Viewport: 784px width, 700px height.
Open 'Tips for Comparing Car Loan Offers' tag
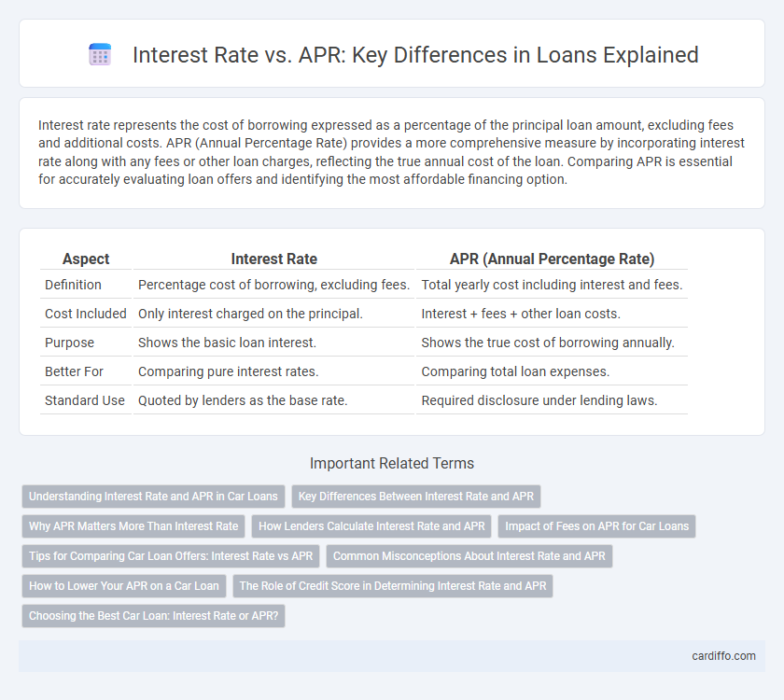click(171, 556)
